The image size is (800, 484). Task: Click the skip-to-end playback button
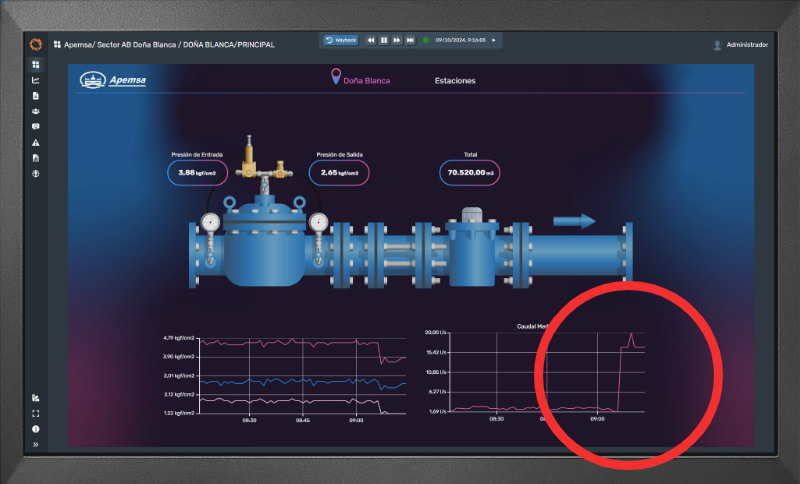[410, 40]
